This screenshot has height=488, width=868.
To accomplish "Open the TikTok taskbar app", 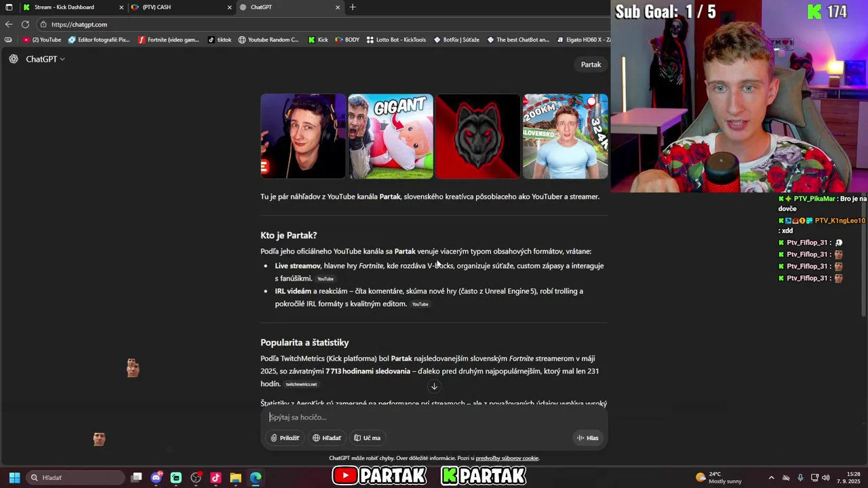I will tap(216, 478).
